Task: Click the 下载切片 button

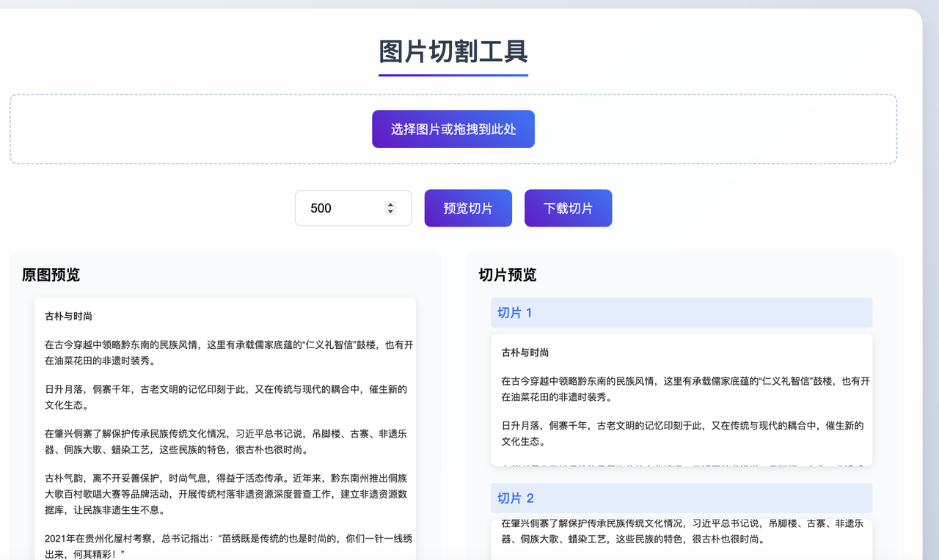Action: (568, 208)
